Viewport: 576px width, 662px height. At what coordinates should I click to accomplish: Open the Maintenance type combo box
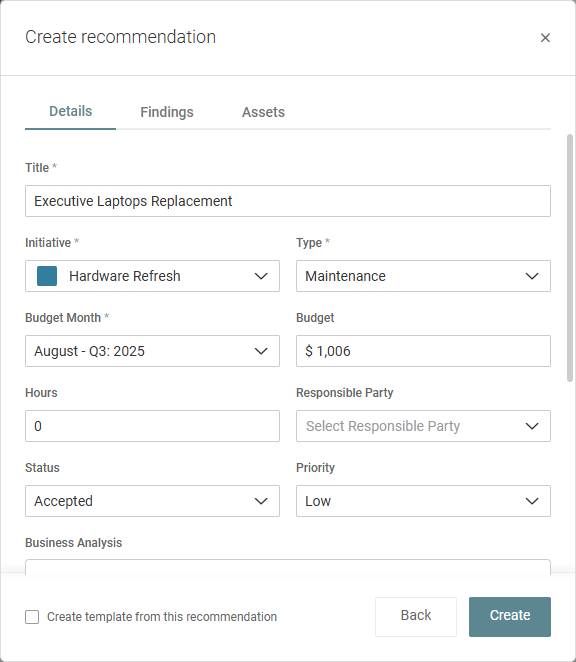tap(423, 276)
